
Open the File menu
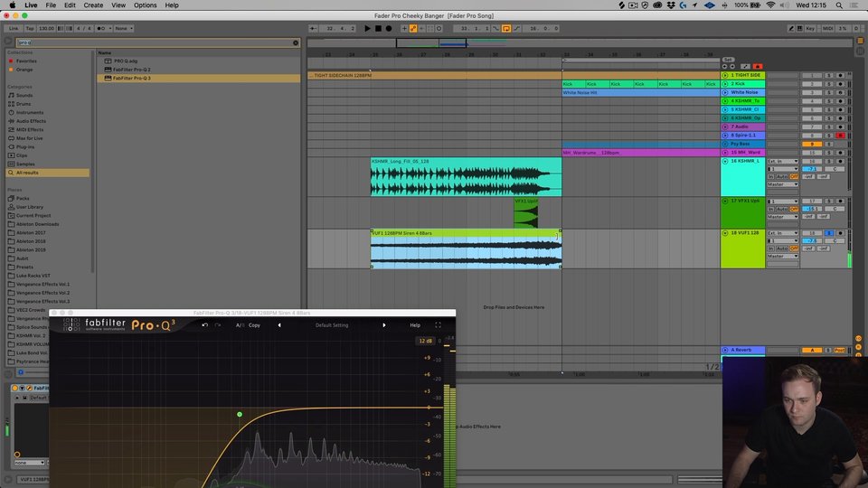[x=51, y=5]
